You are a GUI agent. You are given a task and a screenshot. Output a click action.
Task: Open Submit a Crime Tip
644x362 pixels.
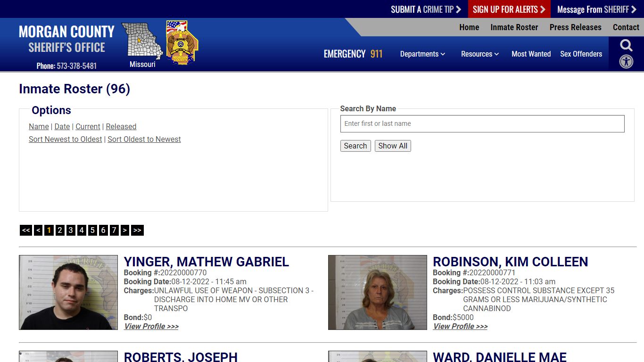click(426, 9)
